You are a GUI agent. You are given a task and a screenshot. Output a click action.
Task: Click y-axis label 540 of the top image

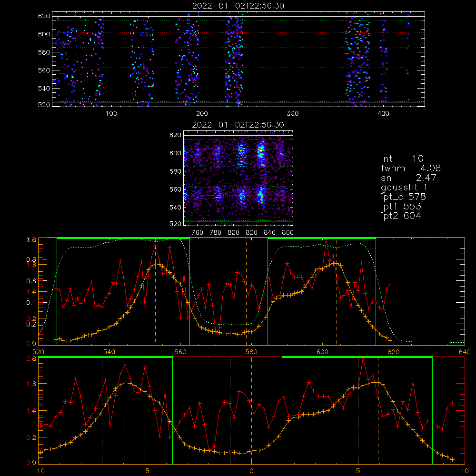point(44,89)
